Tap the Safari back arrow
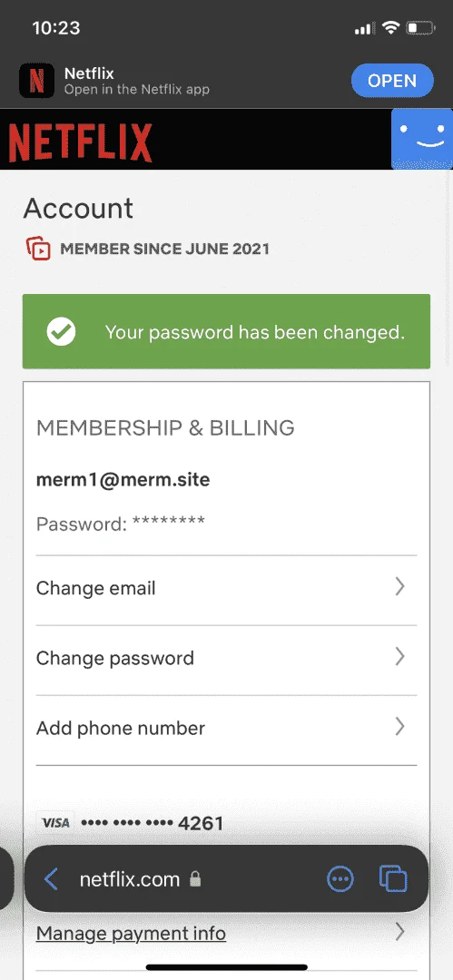453x980 pixels. pos(52,879)
